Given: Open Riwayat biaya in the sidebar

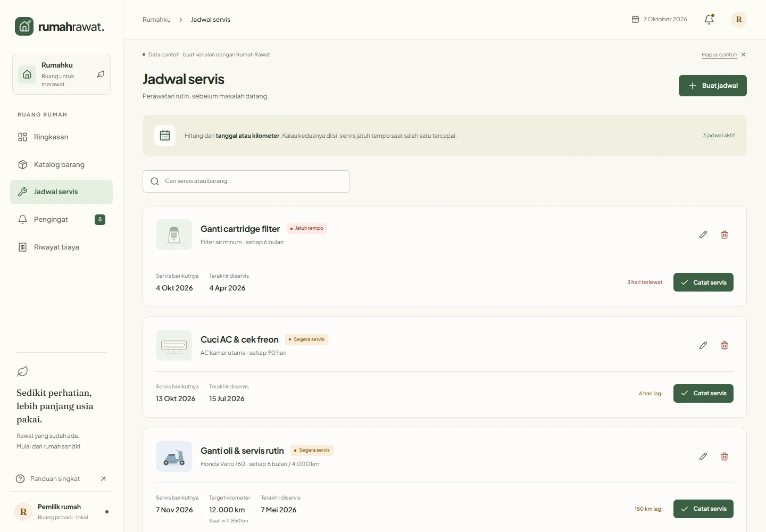Looking at the screenshot, I should [x=61, y=247].
